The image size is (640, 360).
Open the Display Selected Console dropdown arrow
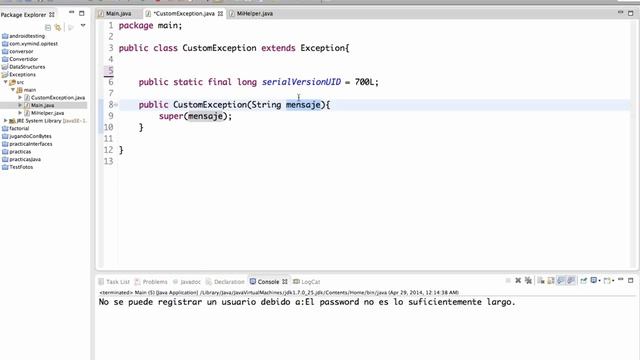[x=600, y=280]
